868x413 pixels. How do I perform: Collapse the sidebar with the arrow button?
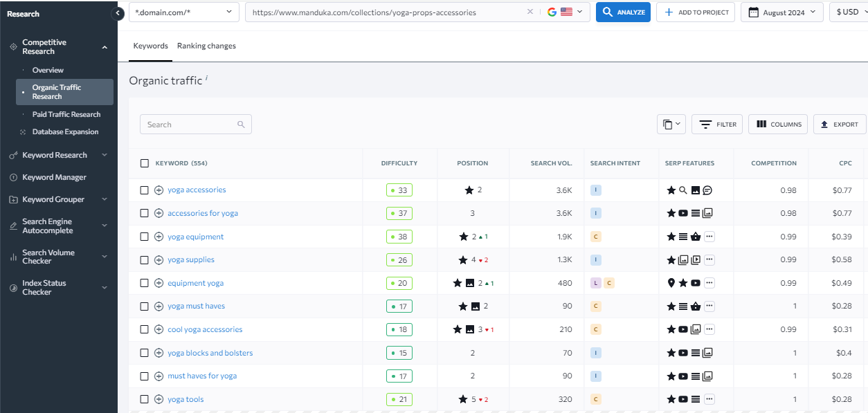pos(118,13)
